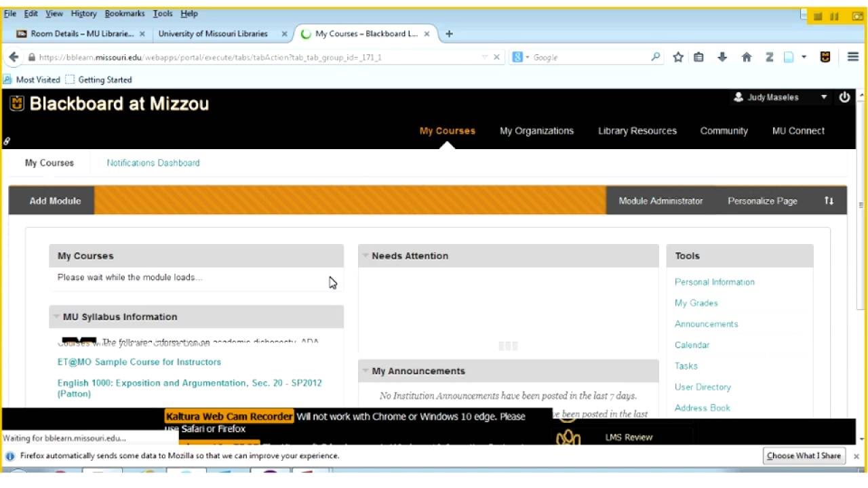Open the File menu
The image size is (868, 488).
[10, 14]
